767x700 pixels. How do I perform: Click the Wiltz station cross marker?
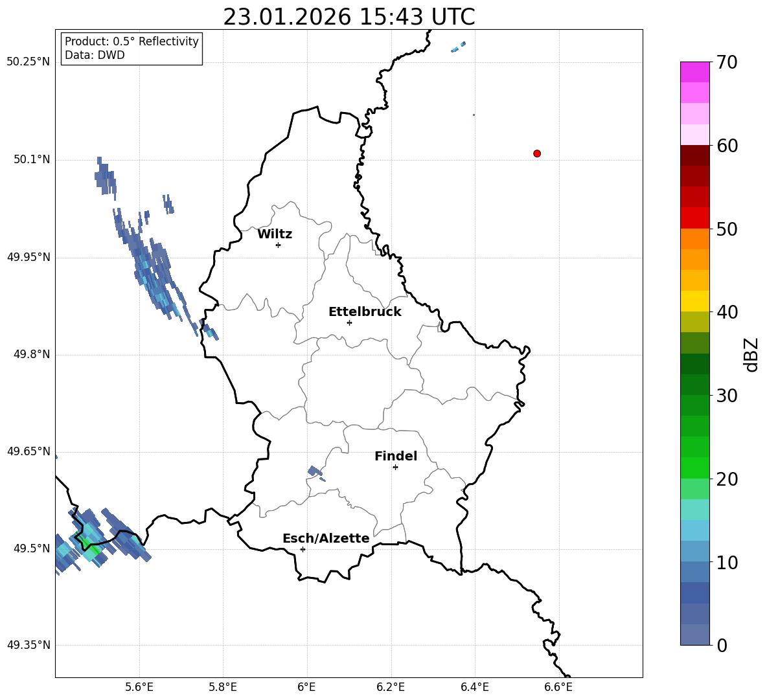[x=279, y=245]
